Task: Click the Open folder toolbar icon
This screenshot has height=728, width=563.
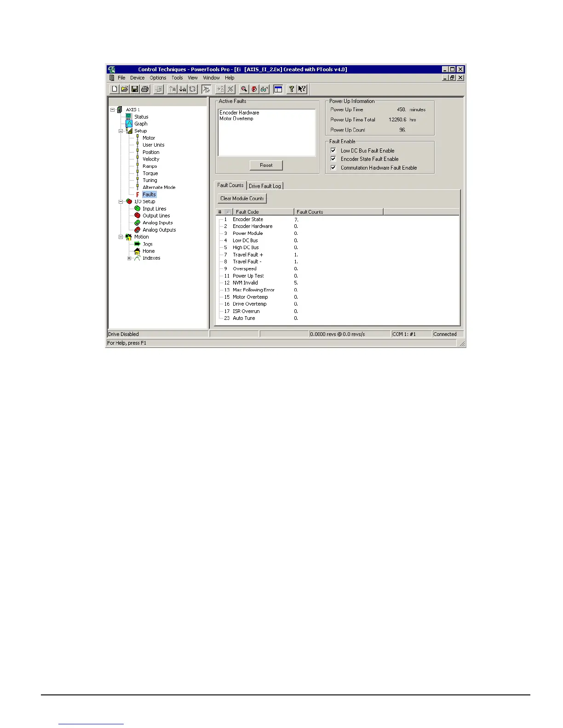Action: pyautogui.click(x=125, y=89)
